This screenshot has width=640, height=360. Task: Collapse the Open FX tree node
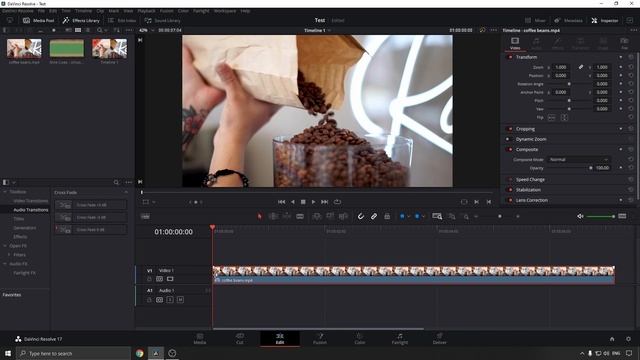point(5,246)
